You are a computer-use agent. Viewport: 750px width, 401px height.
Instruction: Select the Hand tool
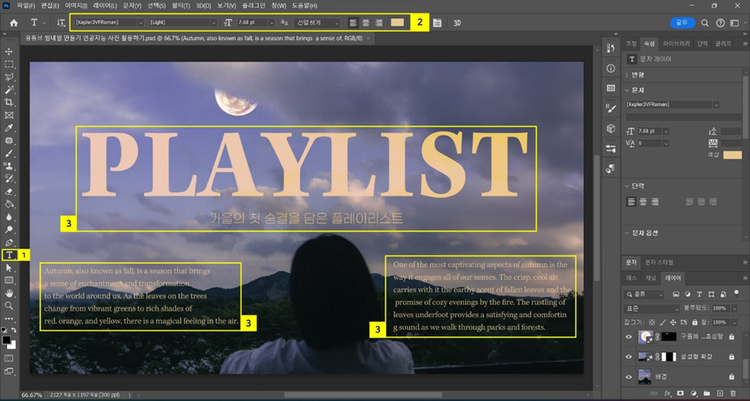(x=9, y=293)
